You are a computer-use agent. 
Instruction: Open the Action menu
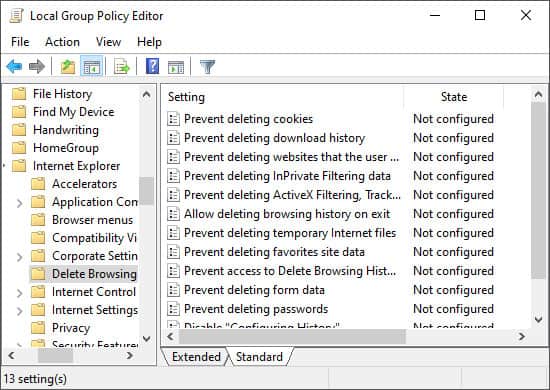click(x=62, y=42)
